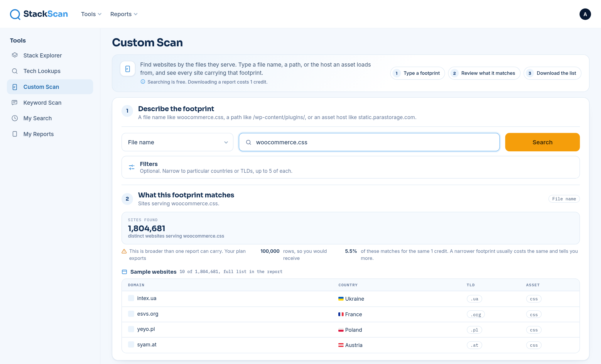Click the .ua TLD badge
Viewport: 601px width, 364px height.
point(475,299)
